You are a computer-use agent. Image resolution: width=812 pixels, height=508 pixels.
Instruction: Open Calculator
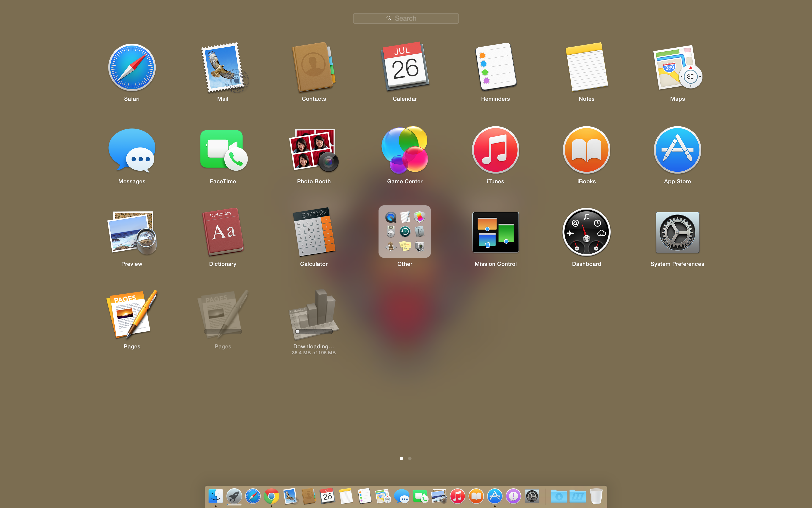click(314, 232)
